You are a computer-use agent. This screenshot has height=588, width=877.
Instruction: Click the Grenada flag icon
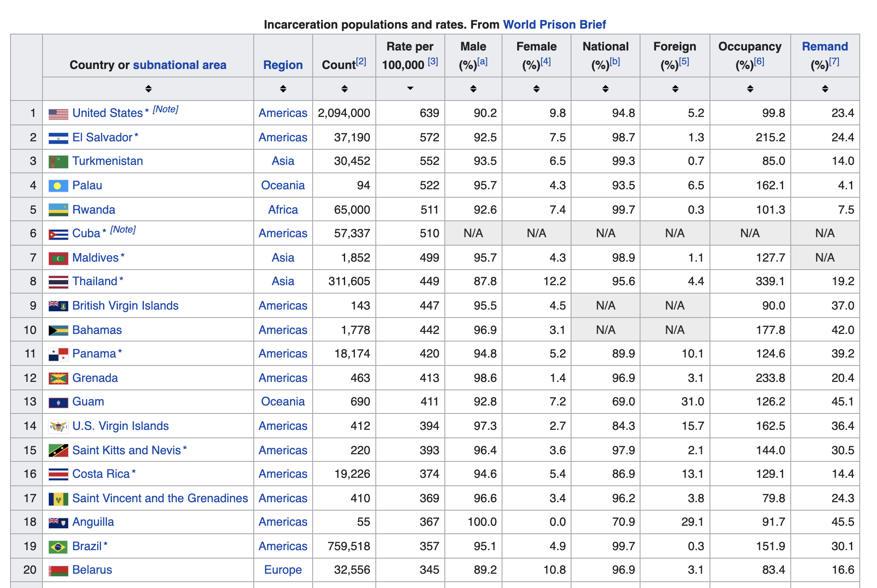click(x=58, y=379)
